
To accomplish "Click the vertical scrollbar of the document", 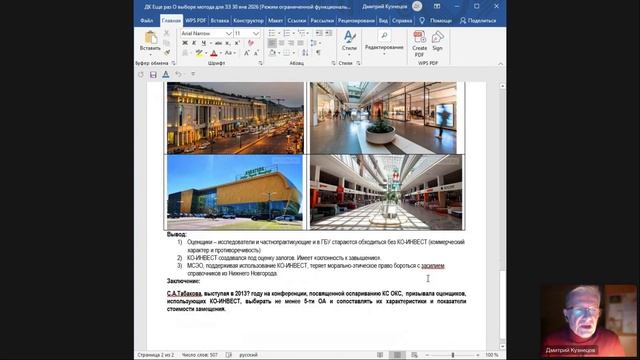I will click(x=502, y=216).
